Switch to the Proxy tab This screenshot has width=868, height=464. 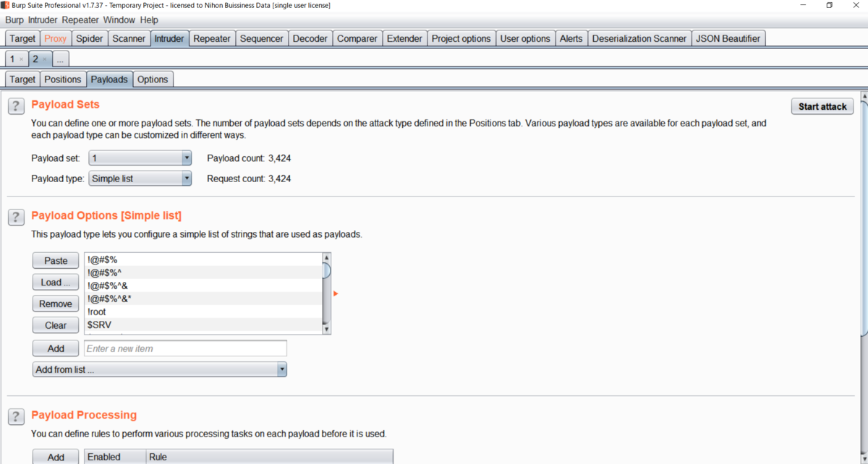[x=55, y=38]
